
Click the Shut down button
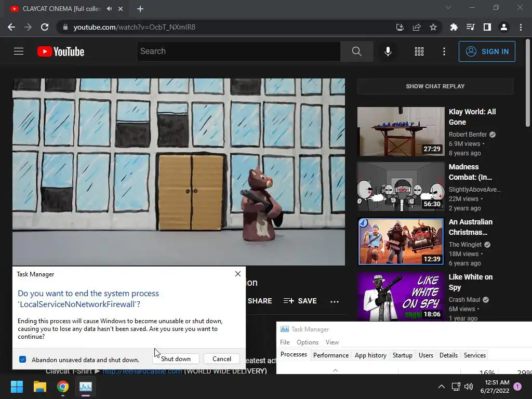tap(176, 359)
